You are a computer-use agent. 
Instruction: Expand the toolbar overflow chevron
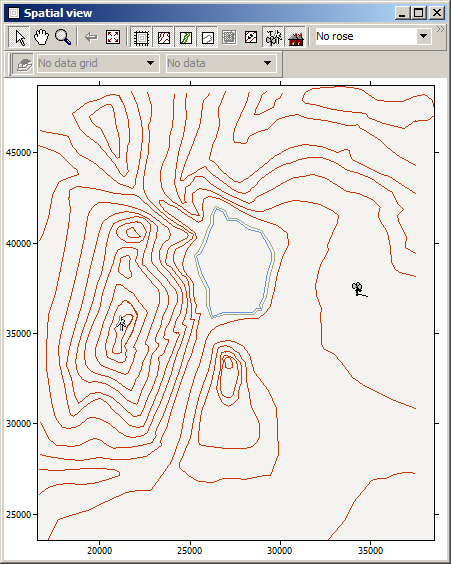(441, 29)
